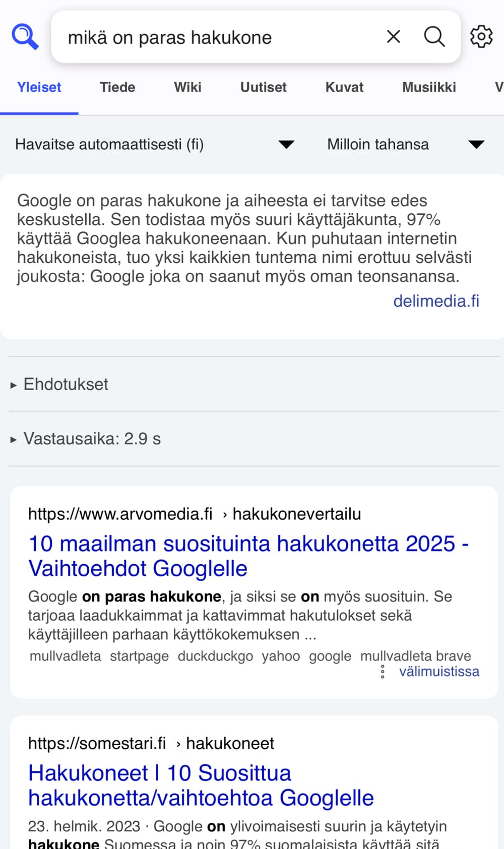Expand the Ehdotukset section
This screenshot has width=504, height=849.
66,385
